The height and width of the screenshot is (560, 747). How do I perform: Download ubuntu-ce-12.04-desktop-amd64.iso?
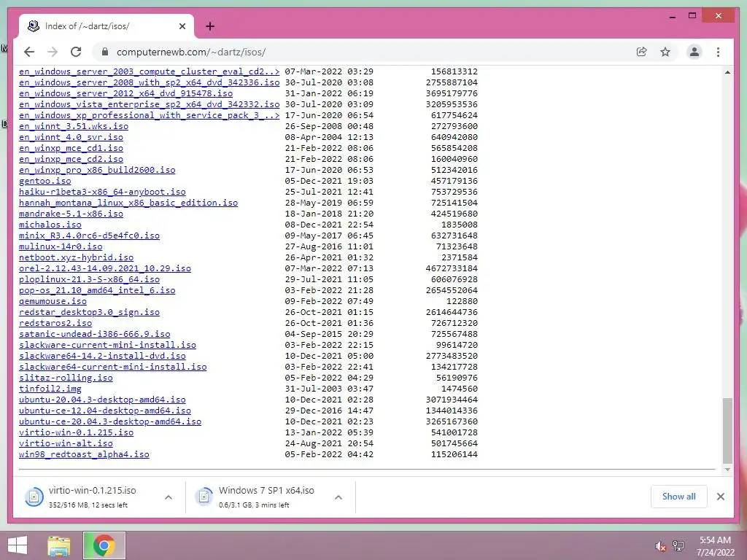pos(105,411)
